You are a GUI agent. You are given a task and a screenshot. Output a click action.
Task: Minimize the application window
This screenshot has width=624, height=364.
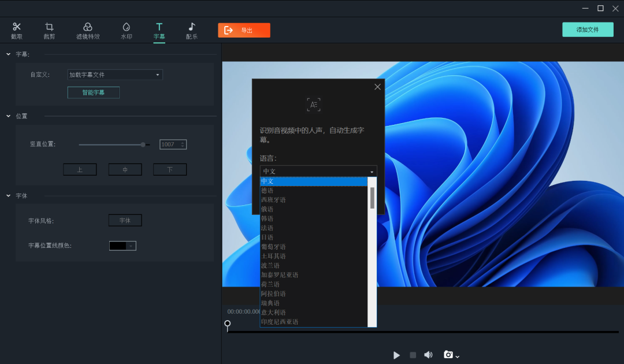pos(585,8)
